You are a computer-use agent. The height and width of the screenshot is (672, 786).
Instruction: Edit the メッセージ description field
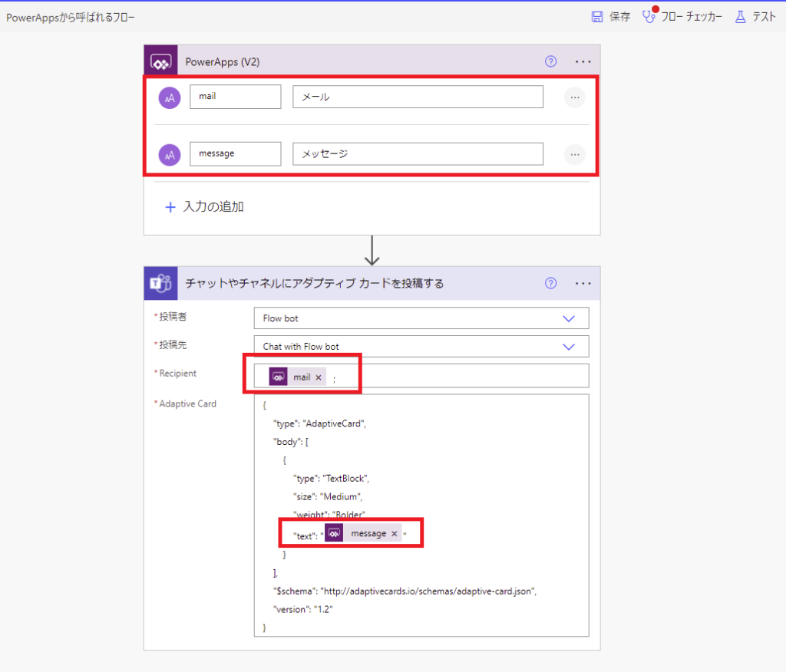[x=418, y=154]
